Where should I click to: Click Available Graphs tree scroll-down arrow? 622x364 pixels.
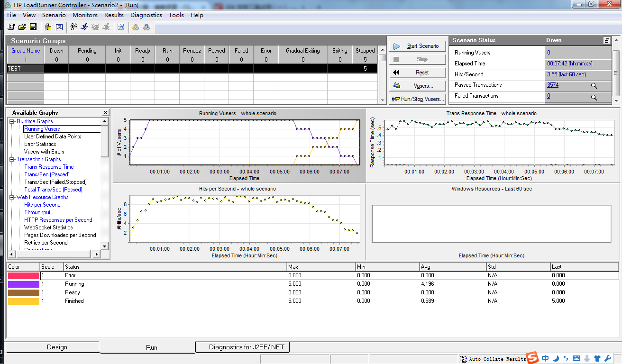105,246
